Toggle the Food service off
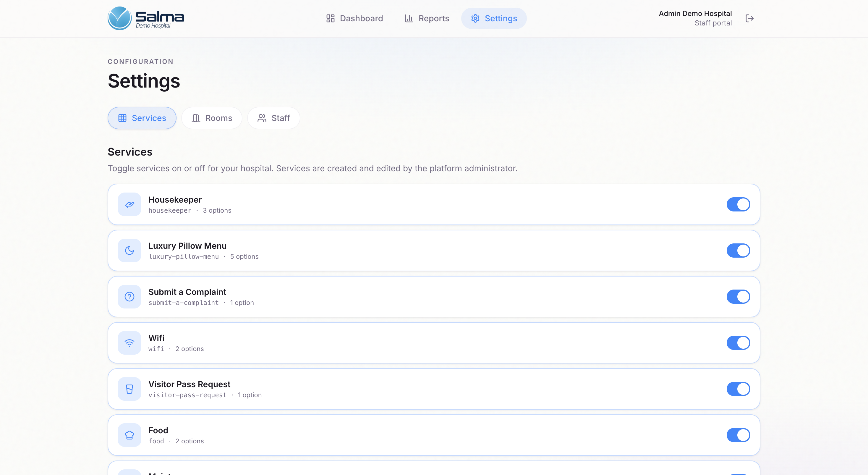Image resolution: width=868 pixels, height=475 pixels. point(738,435)
